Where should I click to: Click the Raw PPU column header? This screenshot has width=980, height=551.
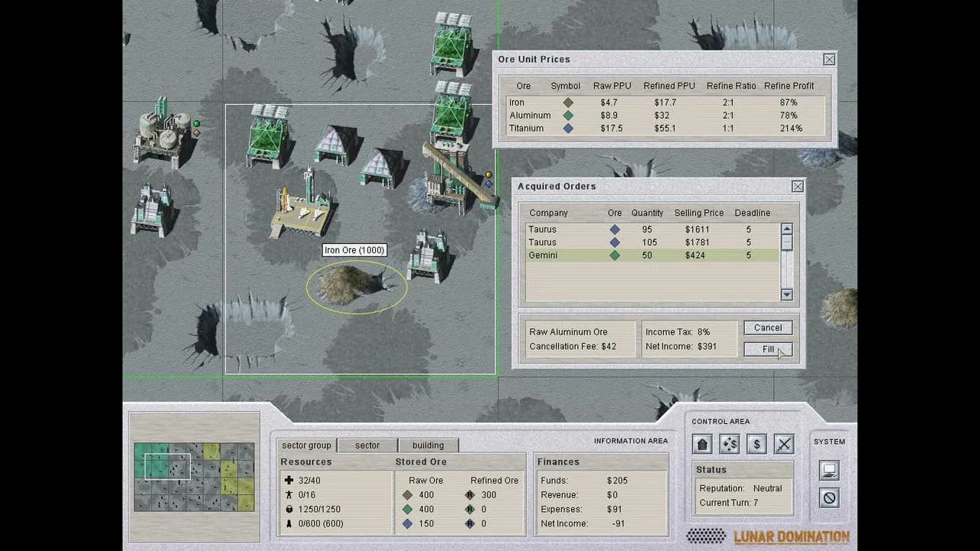click(x=612, y=86)
